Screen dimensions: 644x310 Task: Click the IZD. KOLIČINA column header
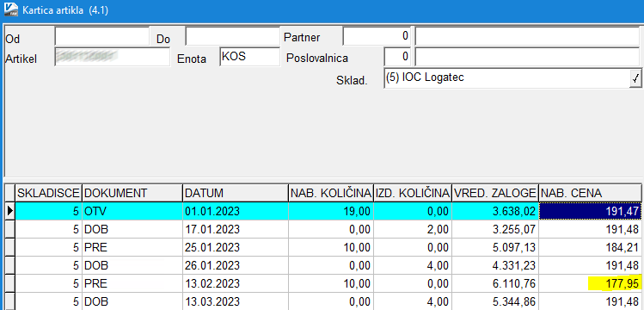pos(413,193)
